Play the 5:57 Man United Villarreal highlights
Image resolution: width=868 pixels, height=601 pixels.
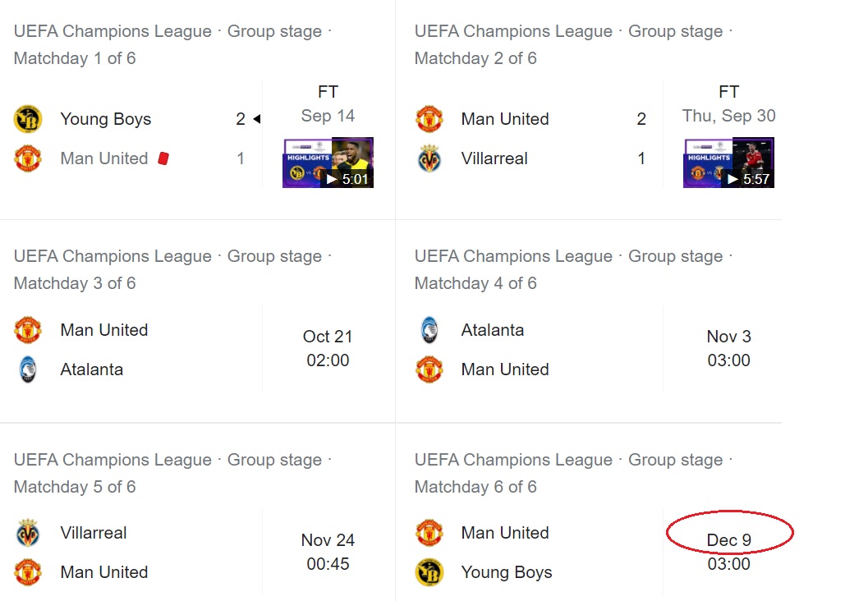tap(728, 163)
